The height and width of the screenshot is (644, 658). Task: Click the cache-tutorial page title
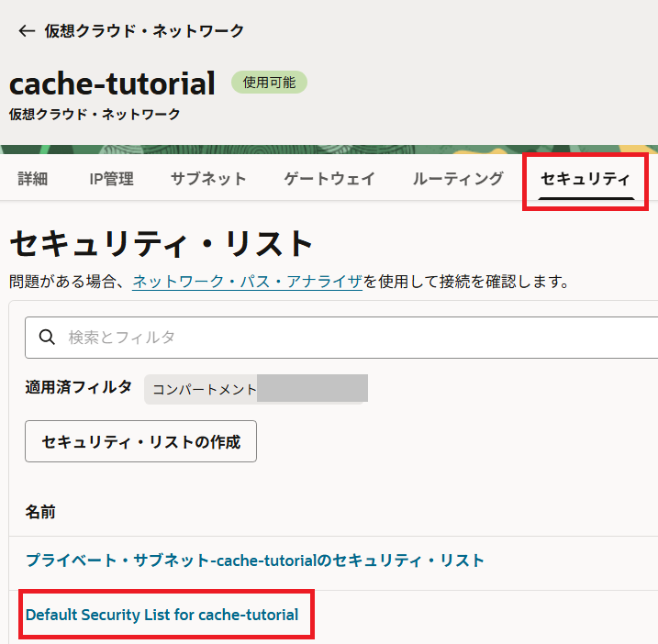pyautogui.click(x=112, y=83)
